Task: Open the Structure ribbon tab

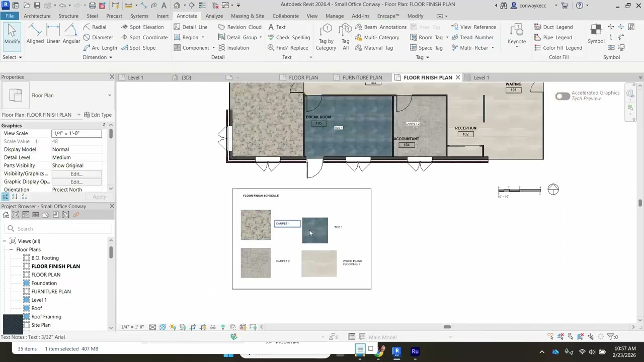Action: [x=68, y=16]
